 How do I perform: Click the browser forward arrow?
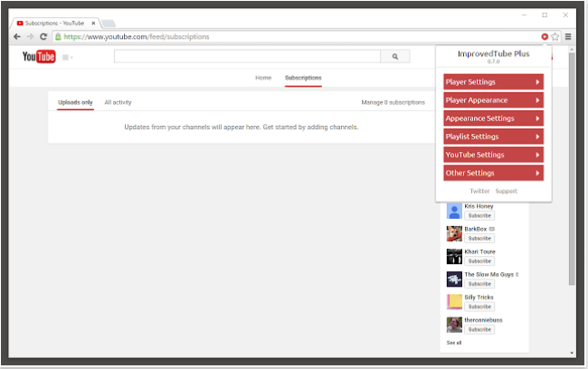pos(31,36)
